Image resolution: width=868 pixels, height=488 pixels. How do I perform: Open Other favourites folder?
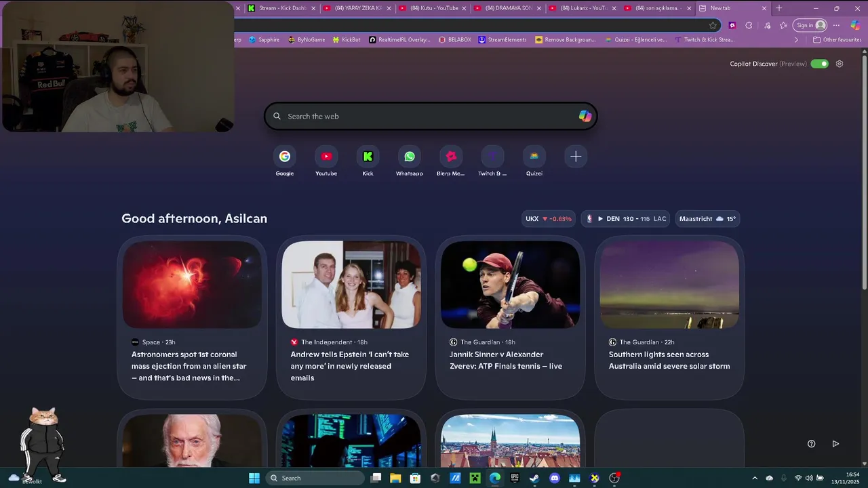(837, 40)
